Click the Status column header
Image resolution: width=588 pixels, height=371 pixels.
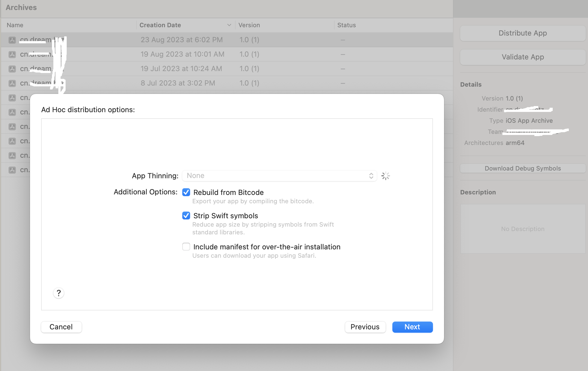tap(347, 25)
